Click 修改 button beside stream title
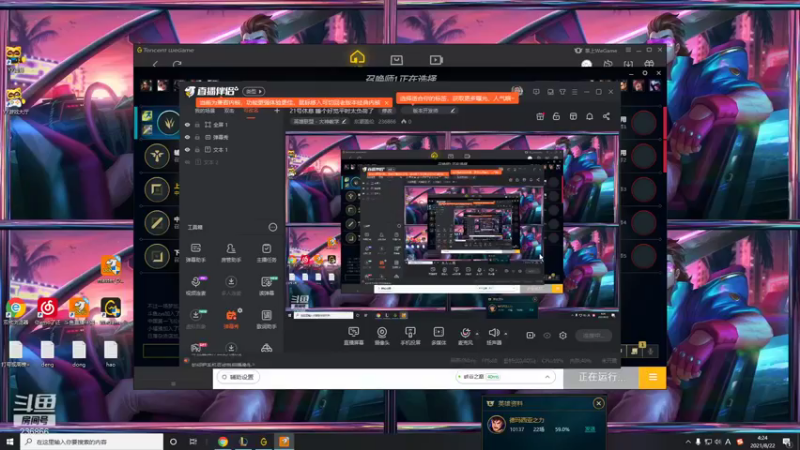This screenshot has height=450, width=800. point(387,111)
